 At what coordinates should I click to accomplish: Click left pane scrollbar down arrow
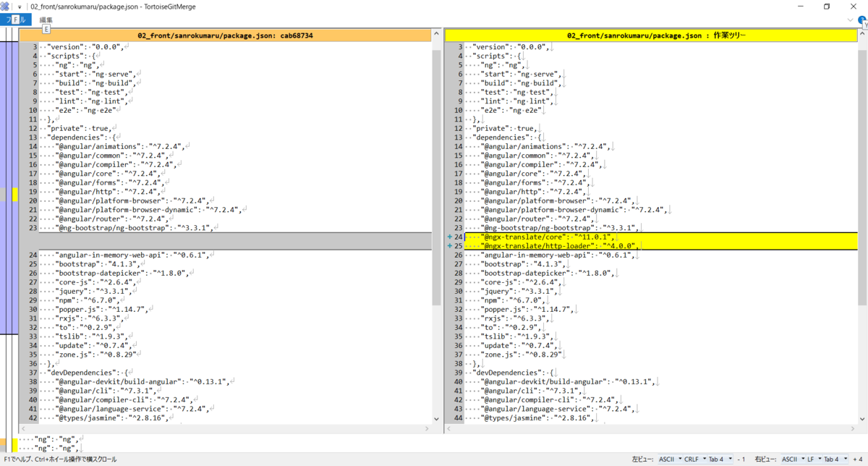(x=436, y=418)
